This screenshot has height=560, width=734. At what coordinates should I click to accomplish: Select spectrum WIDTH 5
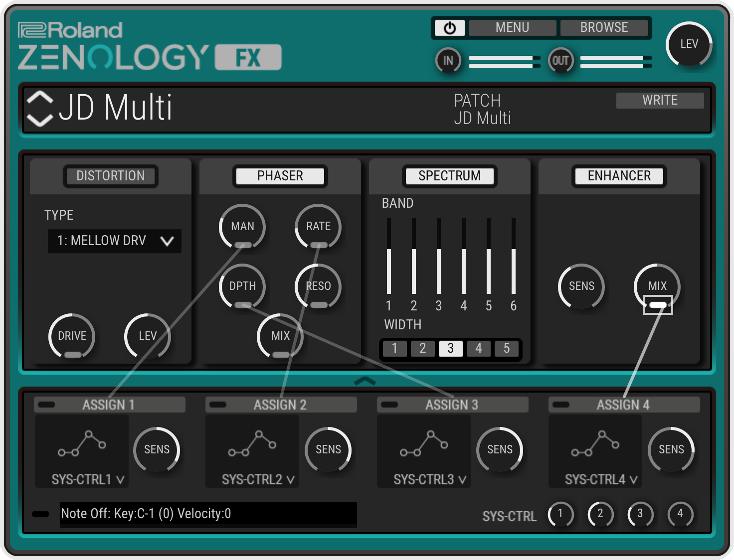(506, 348)
